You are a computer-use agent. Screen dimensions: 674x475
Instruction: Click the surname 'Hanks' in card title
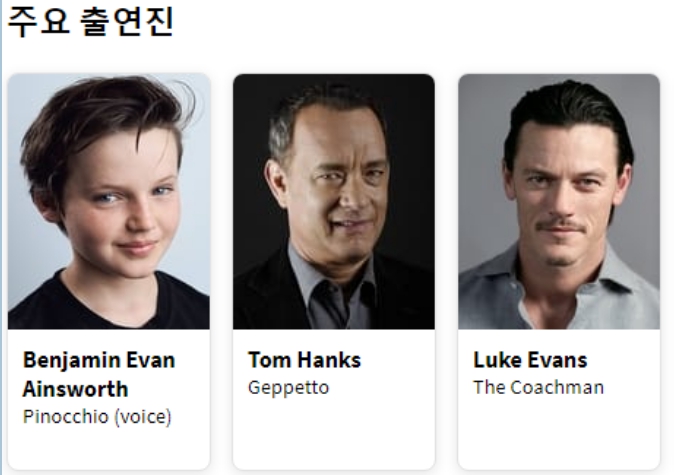tap(330, 360)
